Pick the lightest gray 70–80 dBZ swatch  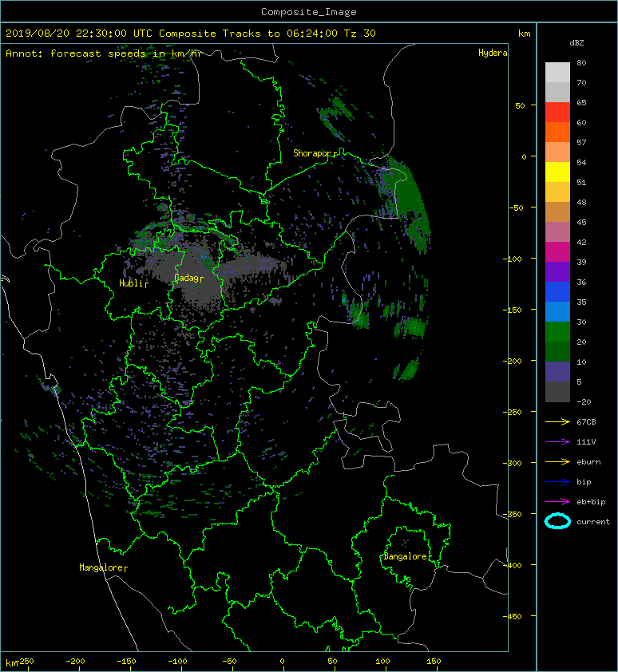click(x=557, y=73)
